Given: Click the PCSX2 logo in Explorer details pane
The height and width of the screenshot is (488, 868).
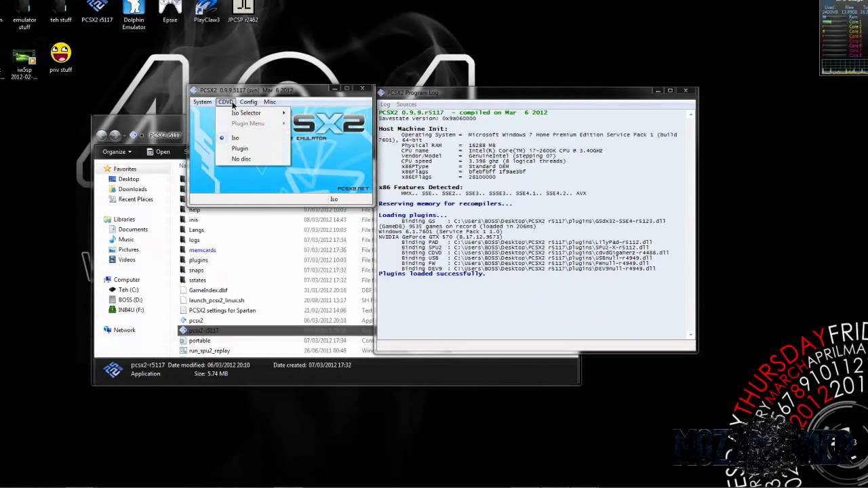Looking at the screenshot, I should pyautogui.click(x=113, y=369).
